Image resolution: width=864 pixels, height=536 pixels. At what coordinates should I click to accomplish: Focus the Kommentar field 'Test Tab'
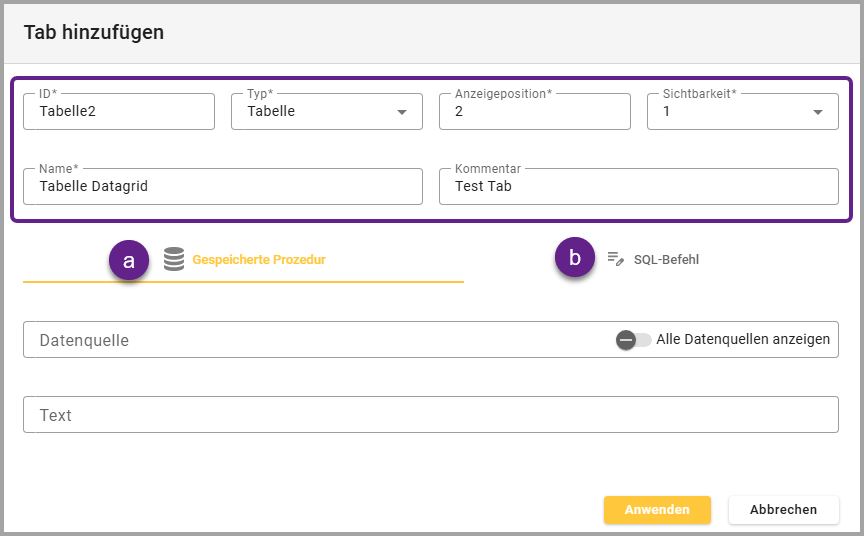point(638,186)
